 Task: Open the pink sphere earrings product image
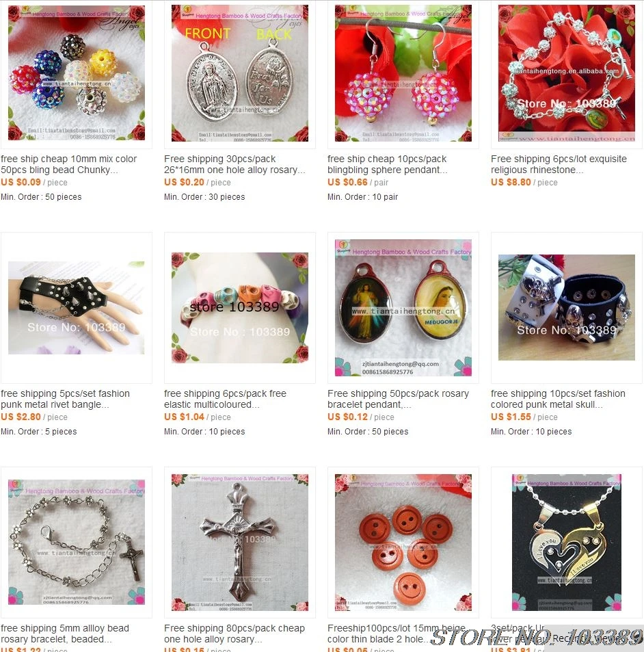pyautogui.click(x=403, y=73)
